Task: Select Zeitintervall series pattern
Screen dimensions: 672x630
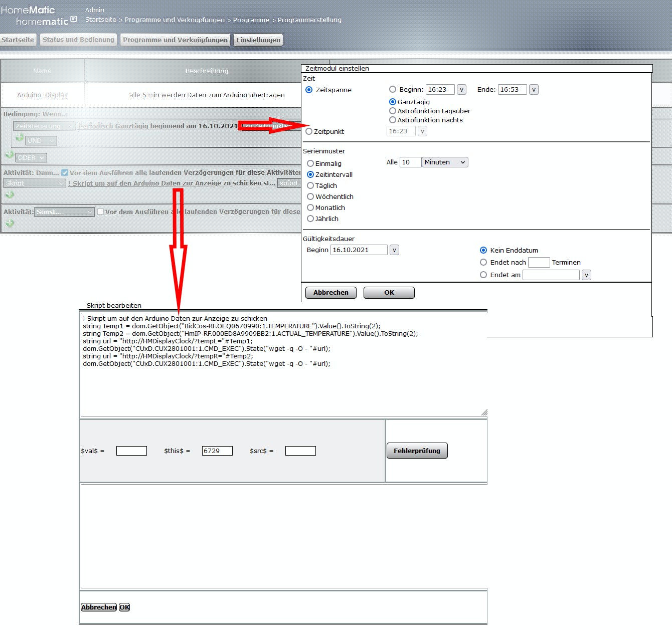Action: (310, 174)
